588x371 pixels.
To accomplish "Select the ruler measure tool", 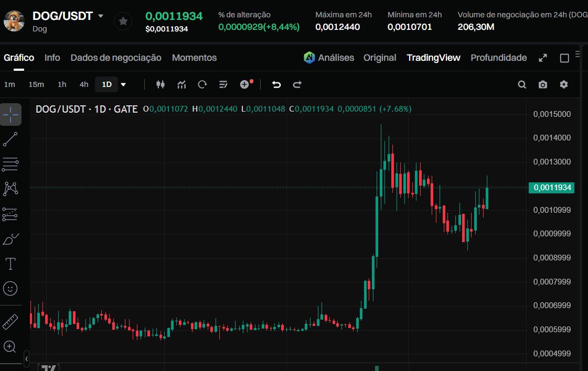I will 10,322.
